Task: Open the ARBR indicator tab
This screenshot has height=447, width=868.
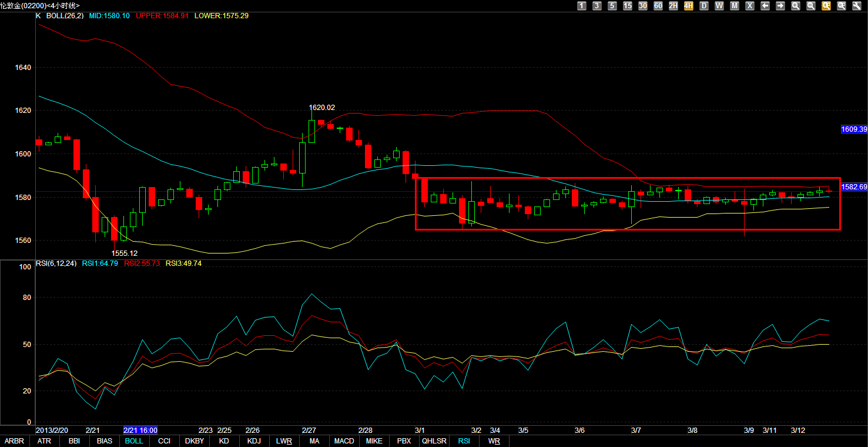Action: 15,441
